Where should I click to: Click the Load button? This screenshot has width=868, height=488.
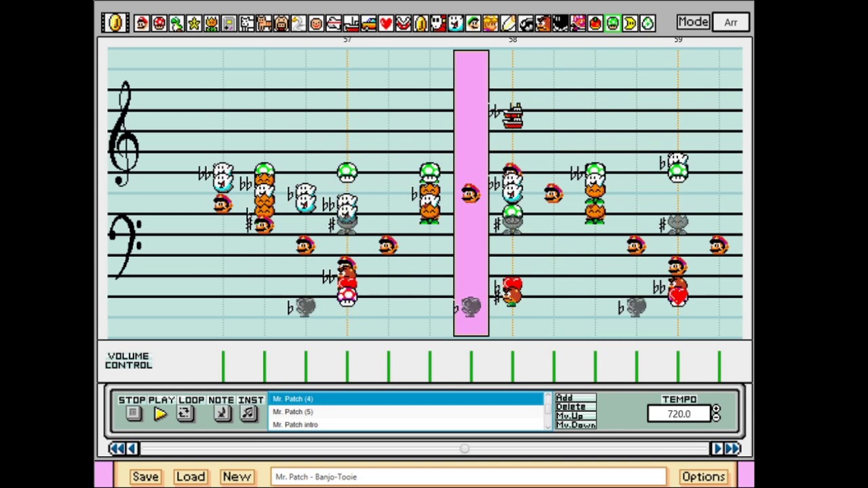click(x=191, y=476)
